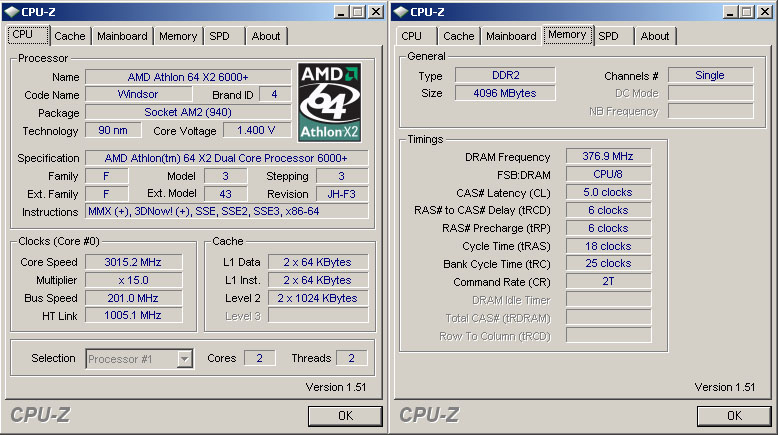Open Mainboard tab in right CPU-Z window
The image size is (780, 435).
click(x=511, y=36)
